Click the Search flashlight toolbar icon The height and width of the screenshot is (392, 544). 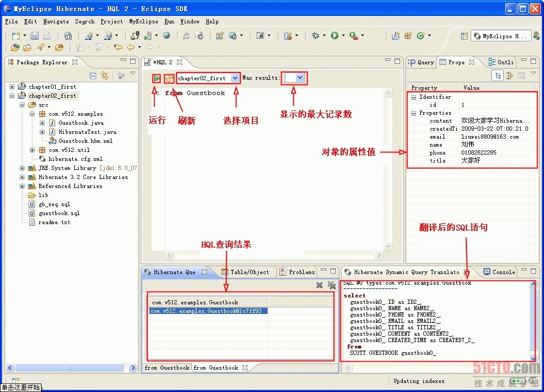tap(41, 47)
